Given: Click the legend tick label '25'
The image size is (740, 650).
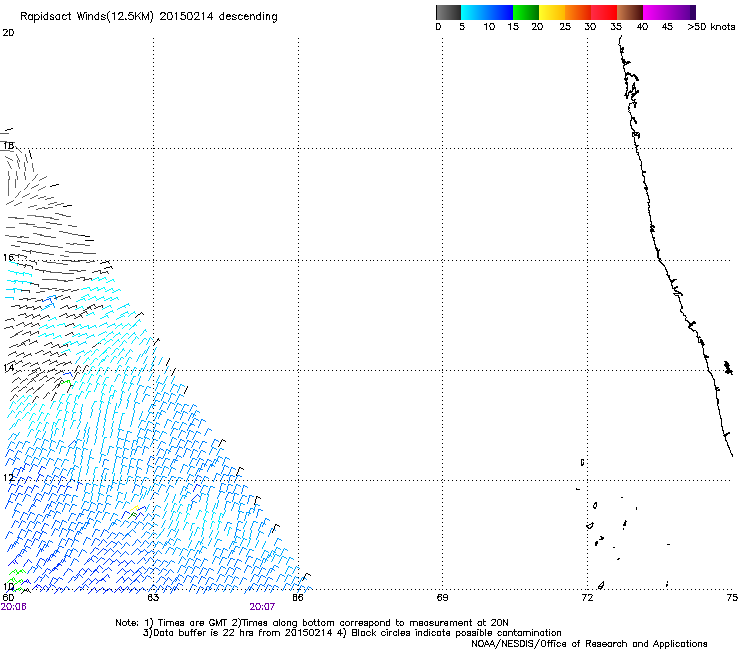Looking at the screenshot, I should 565,27.
